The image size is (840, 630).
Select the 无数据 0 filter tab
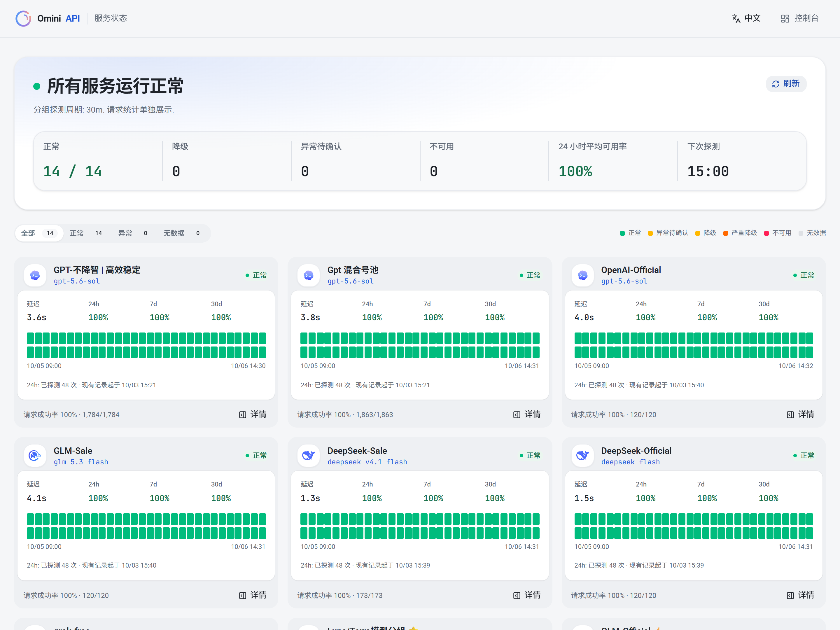point(182,233)
